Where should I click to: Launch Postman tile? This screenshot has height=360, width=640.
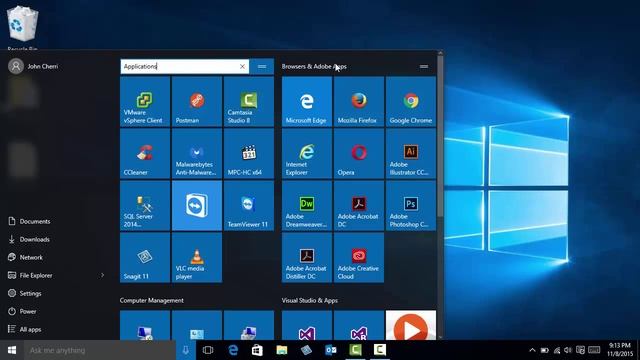coord(197,101)
